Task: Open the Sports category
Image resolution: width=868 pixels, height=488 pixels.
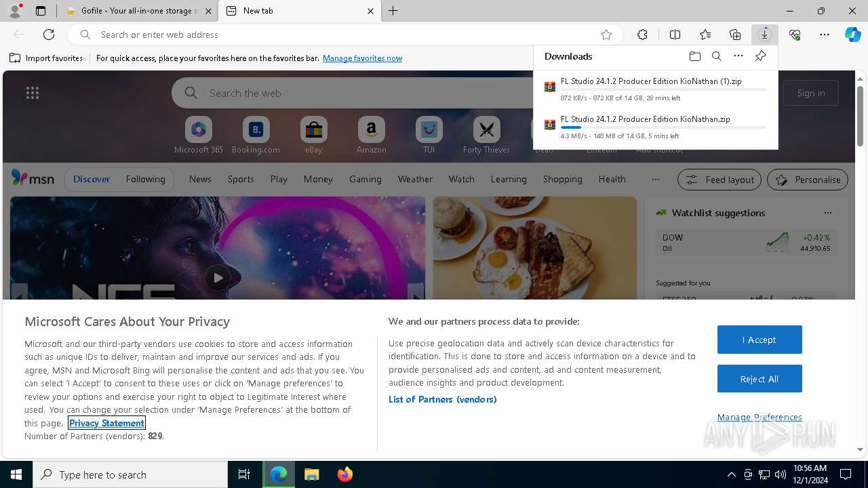Action: (241, 179)
